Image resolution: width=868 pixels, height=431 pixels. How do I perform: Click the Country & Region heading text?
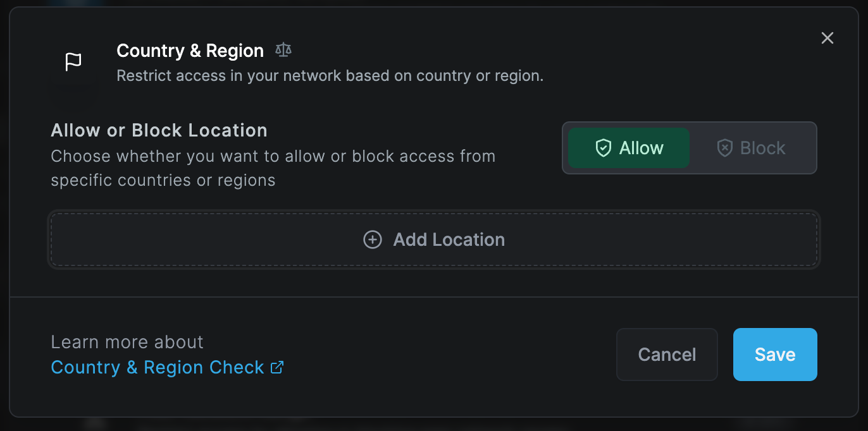(x=190, y=51)
